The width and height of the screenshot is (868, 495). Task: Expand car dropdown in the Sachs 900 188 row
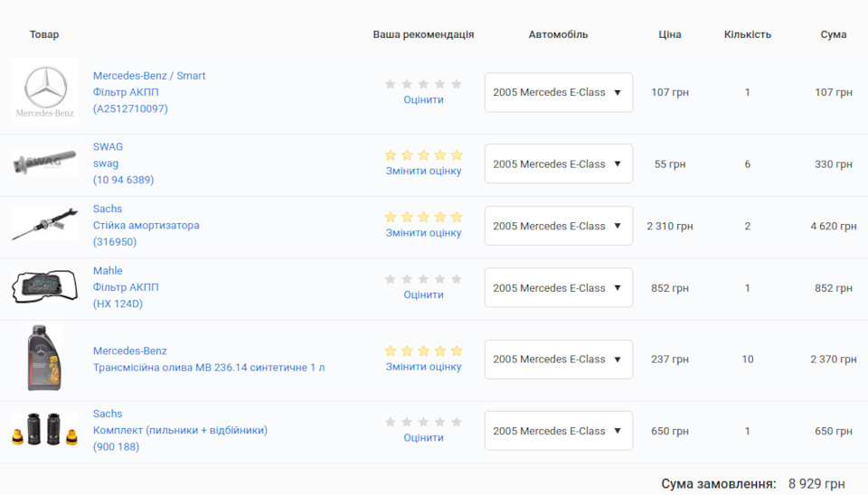tap(559, 431)
